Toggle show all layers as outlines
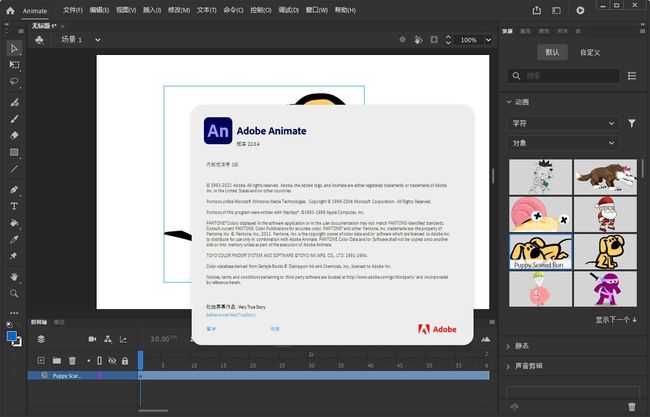This screenshot has width=650, height=417. (x=99, y=361)
